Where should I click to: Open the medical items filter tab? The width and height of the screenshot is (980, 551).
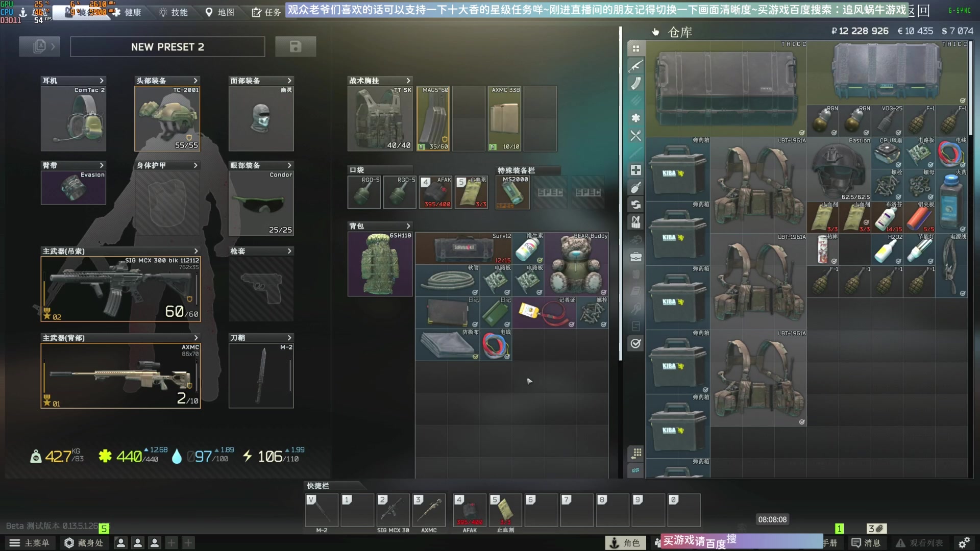click(x=635, y=170)
